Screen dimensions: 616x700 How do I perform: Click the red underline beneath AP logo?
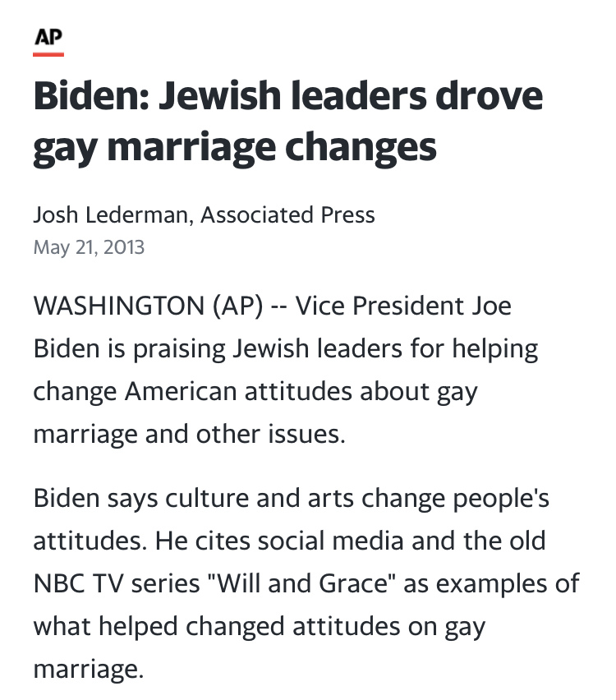coord(48,54)
